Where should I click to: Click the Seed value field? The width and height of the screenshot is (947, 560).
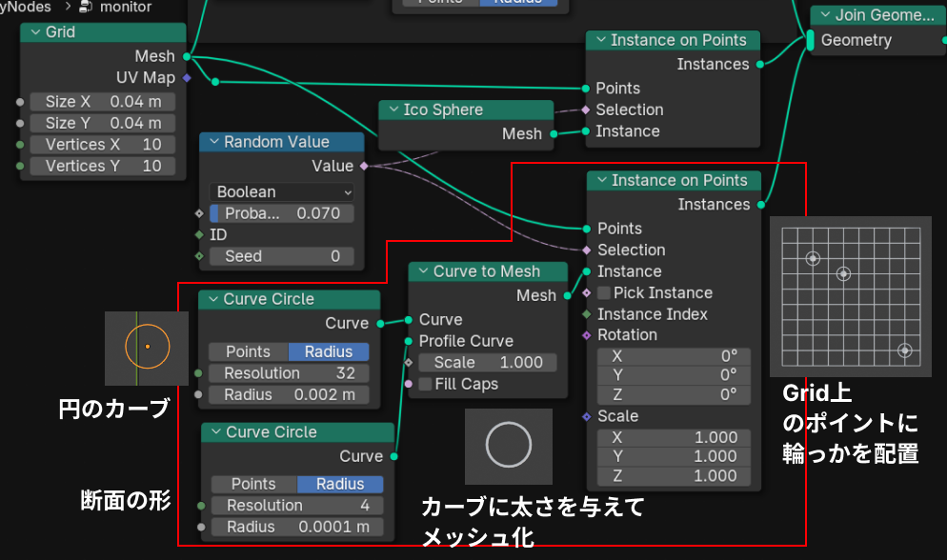[x=281, y=256]
